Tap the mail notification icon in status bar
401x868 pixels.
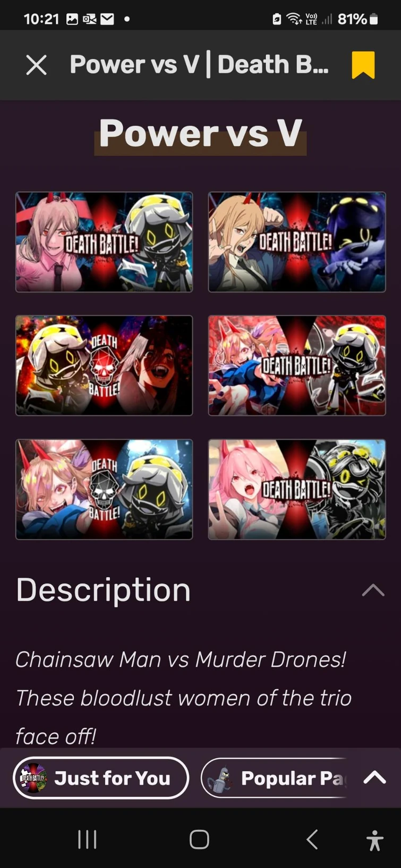[x=107, y=19]
